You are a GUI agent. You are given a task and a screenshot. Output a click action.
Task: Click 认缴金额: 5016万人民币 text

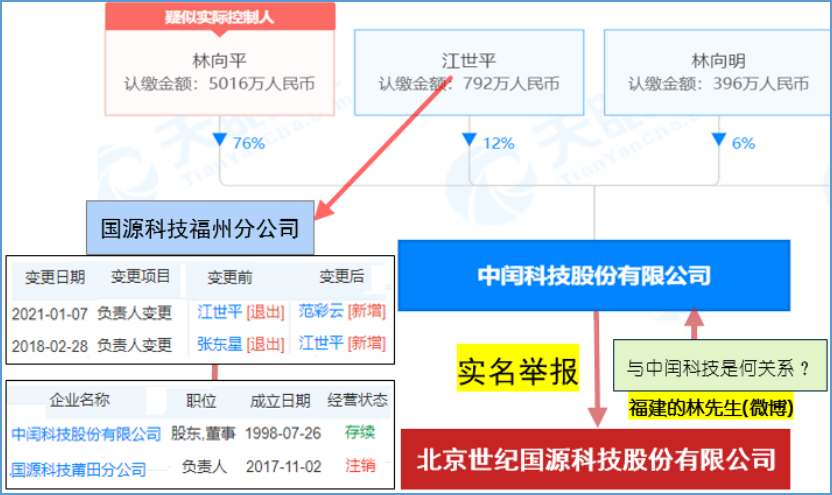click(220, 84)
